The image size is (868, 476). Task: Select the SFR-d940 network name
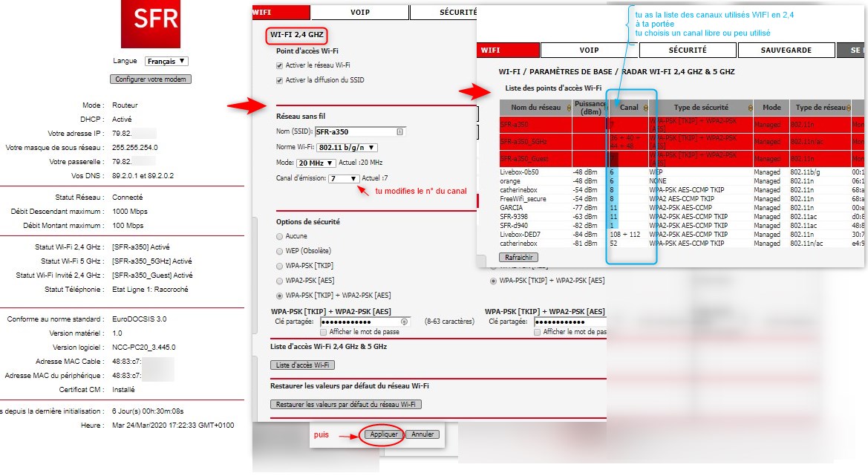(514, 225)
